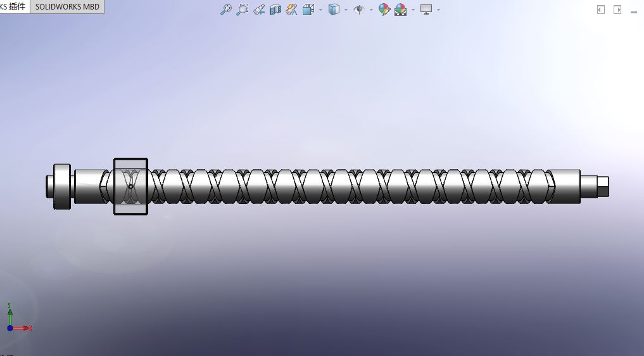644x356 pixels.
Task: Open the Edit Appearance tool
Action: (x=384, y=10)
